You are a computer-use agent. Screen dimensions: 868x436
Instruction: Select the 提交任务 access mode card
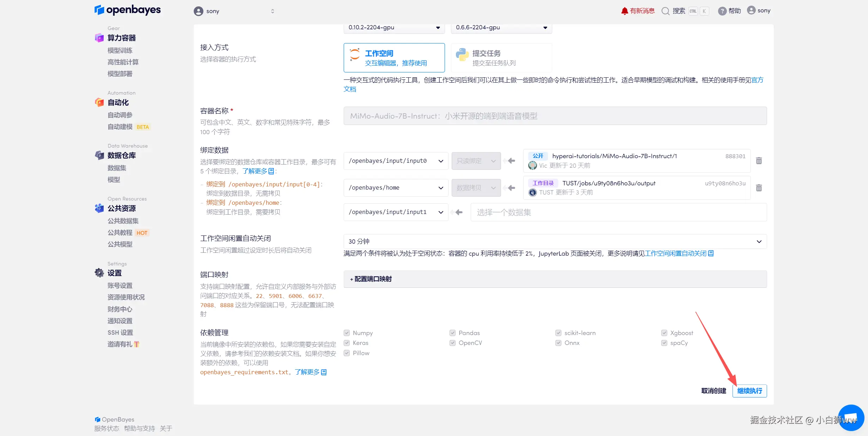501,58
